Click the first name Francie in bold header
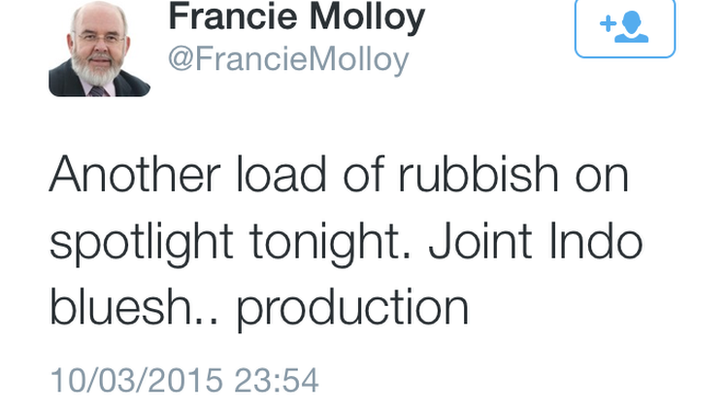Image resolution: width=728 pixels, height=410 pixels. click(x=232, y=17)
